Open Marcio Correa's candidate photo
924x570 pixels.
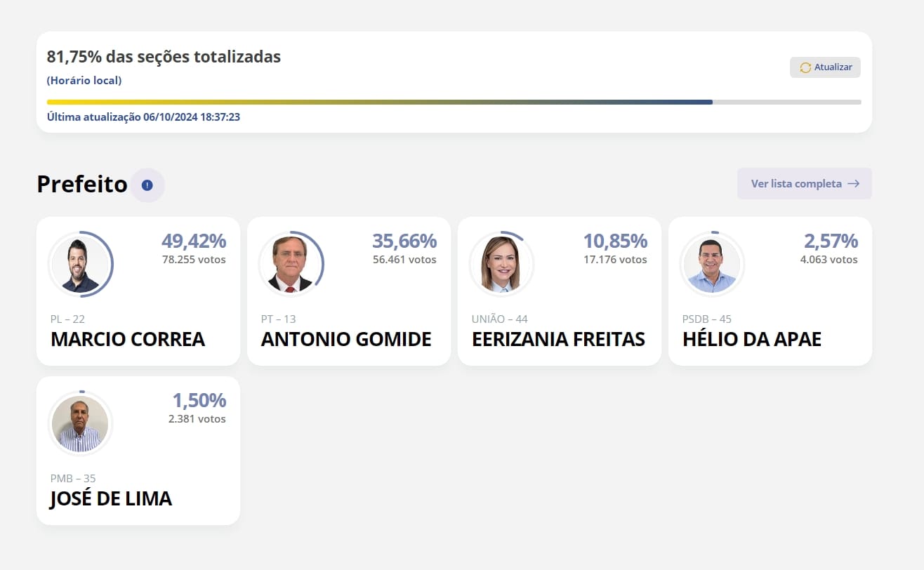(x=80, y=265)
